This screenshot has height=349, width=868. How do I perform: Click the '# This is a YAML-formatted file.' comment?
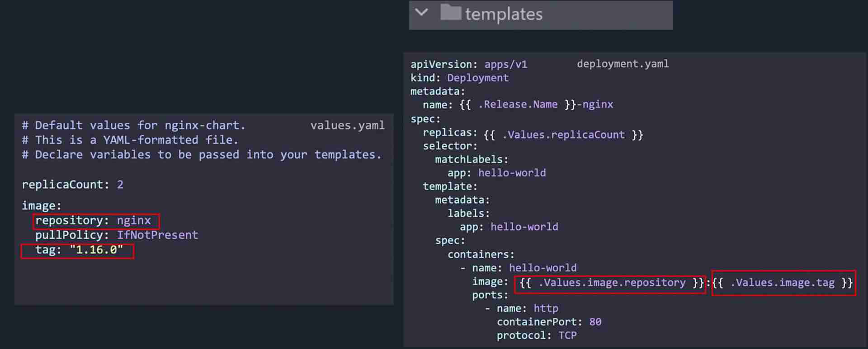(130, 140)
